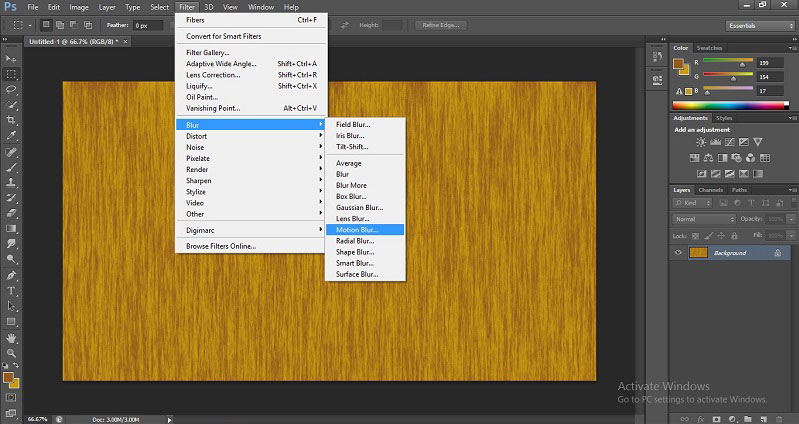Toggle lock all padlock

(x=734, y=236)
